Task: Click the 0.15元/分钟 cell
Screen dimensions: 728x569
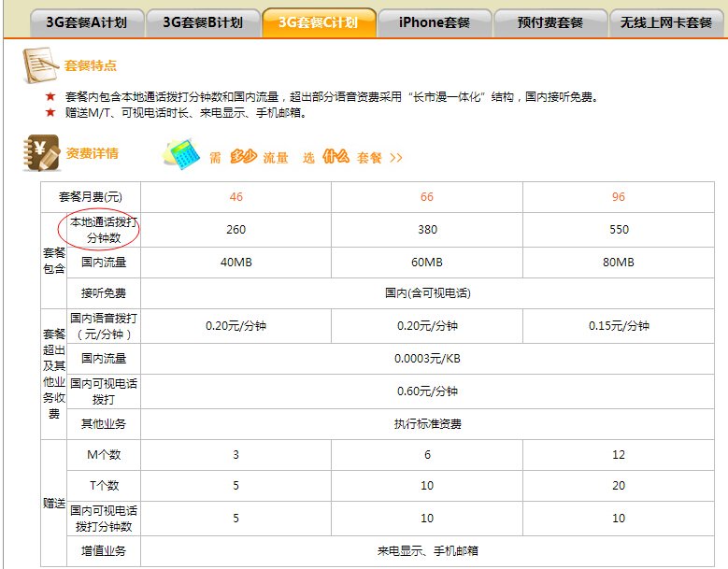Action: pyautogui.click(x=619, y=326)
